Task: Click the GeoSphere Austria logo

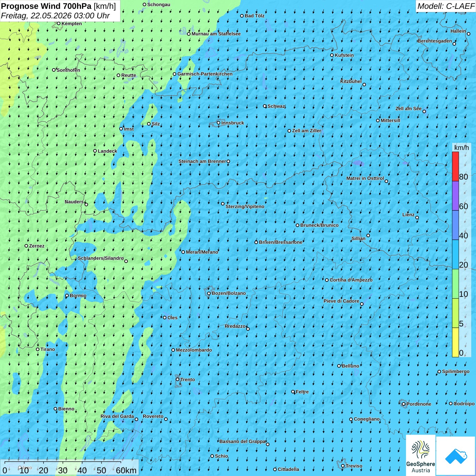Action: point(421,455)
